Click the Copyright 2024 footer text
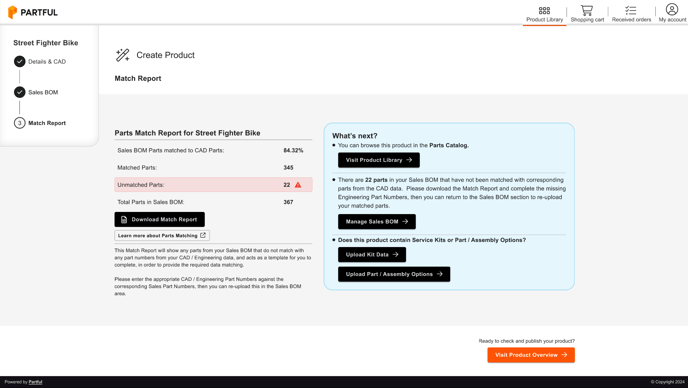 [667, 382]
